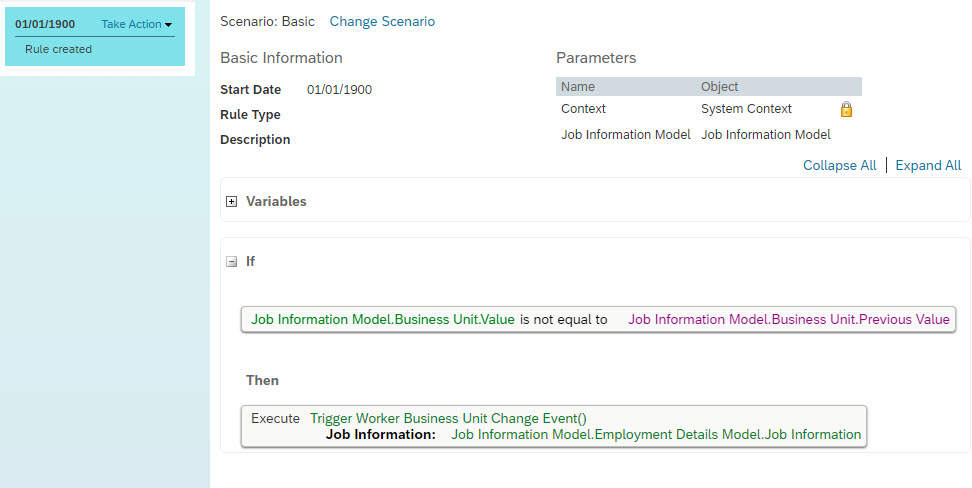Click the Object column header in Parameters

(720, 87)
